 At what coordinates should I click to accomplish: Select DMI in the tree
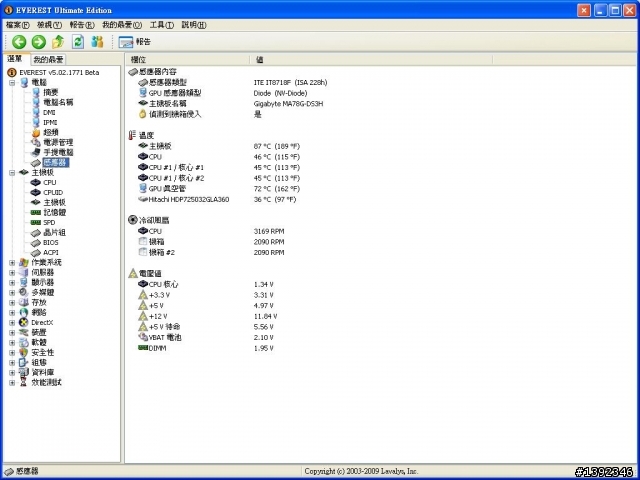tap(49, 113)
